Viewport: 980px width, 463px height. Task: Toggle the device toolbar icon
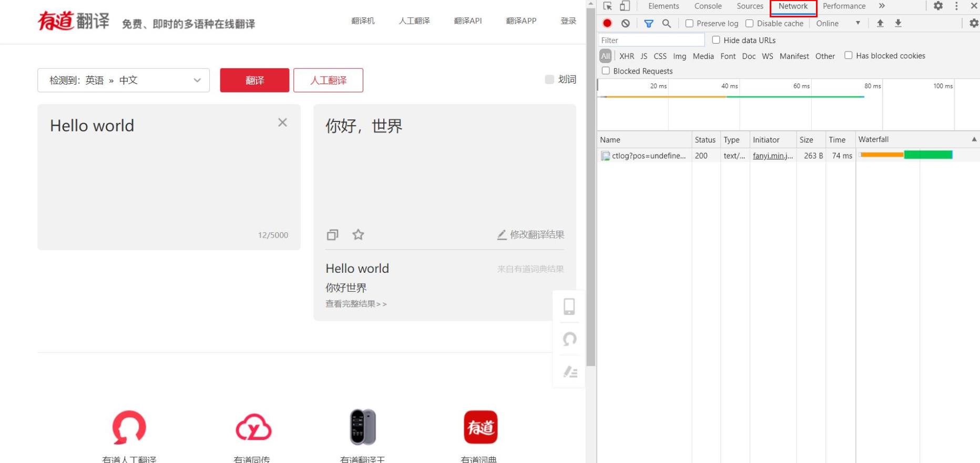coord(625,6)
